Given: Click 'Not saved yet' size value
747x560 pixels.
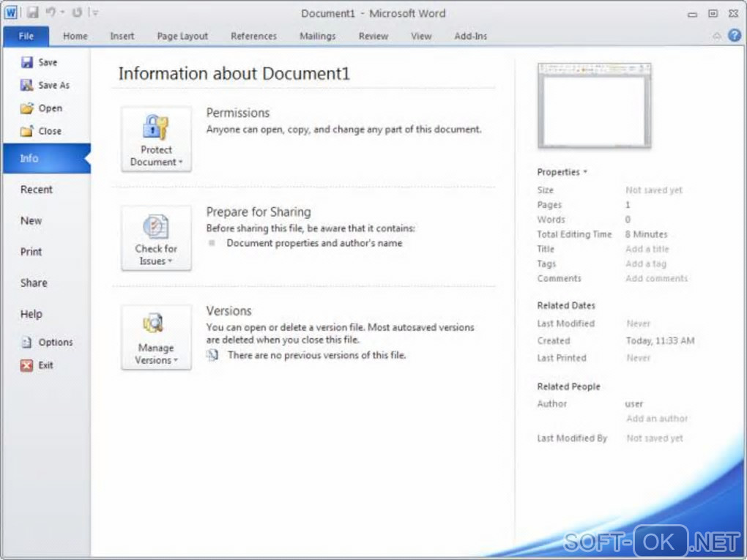Looking at the screenshot, I should pos(653,190).
